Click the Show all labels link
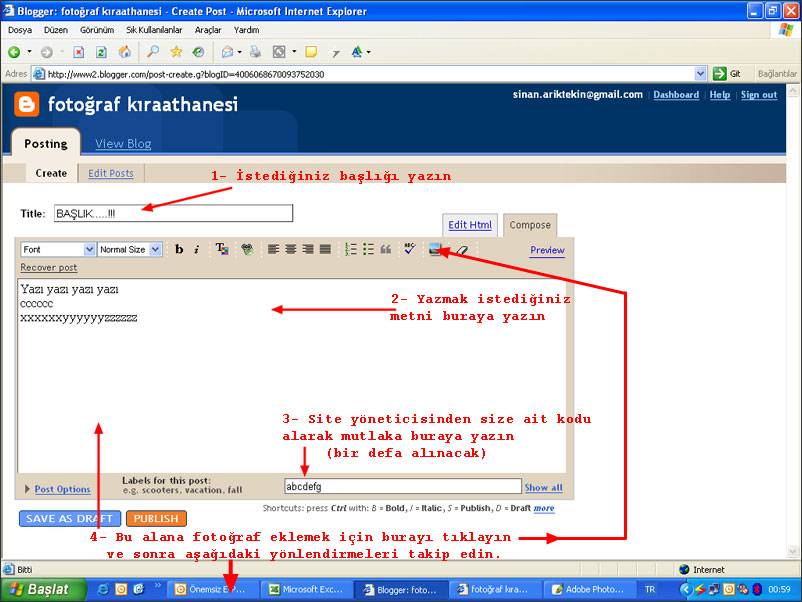Image resolution: width=802 pixels, height=602 pixels. click(543, 487)
